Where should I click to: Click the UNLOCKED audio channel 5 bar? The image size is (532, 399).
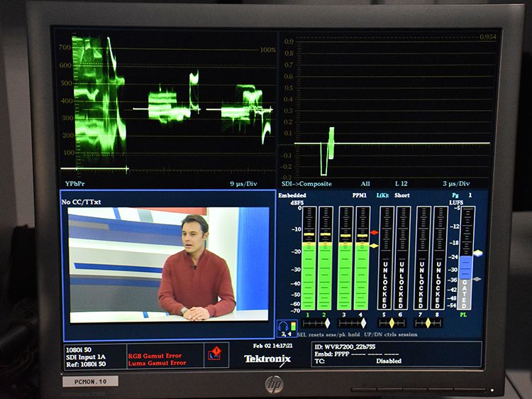387,259
